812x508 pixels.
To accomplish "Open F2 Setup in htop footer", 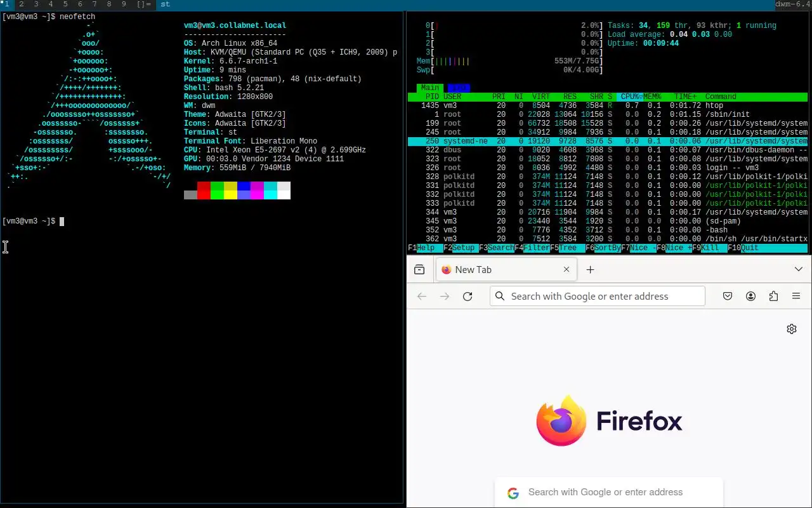I will [x=461, y=248].
